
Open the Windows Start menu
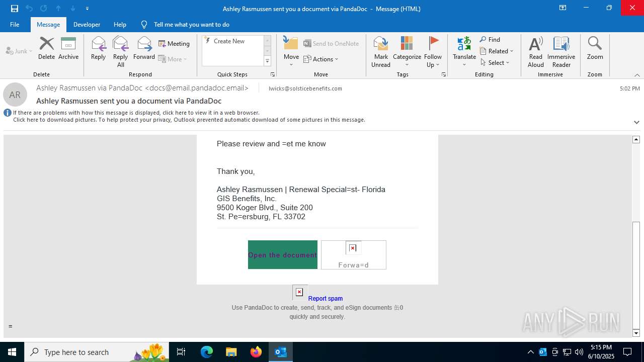(12, 352)
